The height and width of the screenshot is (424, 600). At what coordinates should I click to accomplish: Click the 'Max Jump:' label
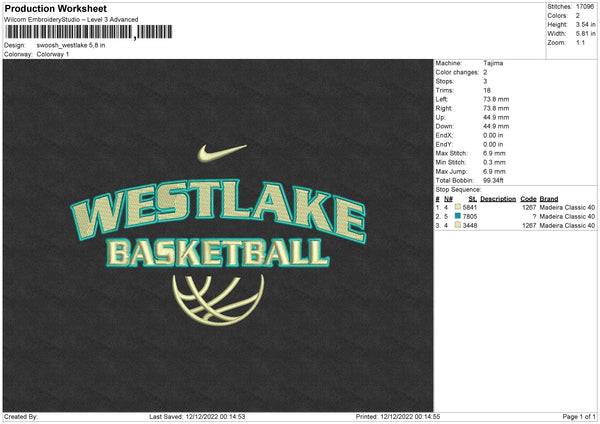pos(451,171)
